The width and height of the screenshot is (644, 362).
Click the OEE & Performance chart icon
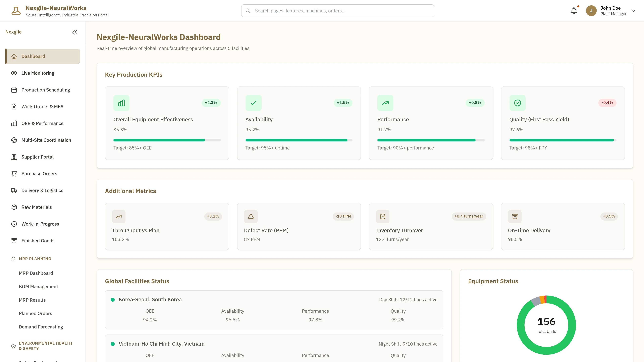tap(14, 123)
